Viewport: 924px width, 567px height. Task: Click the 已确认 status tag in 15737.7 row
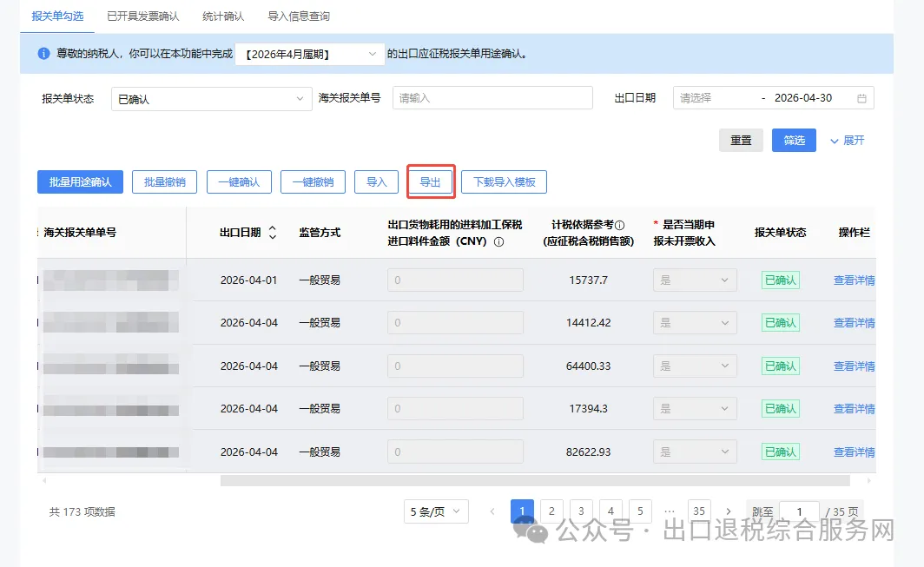[x=780, y=280]
